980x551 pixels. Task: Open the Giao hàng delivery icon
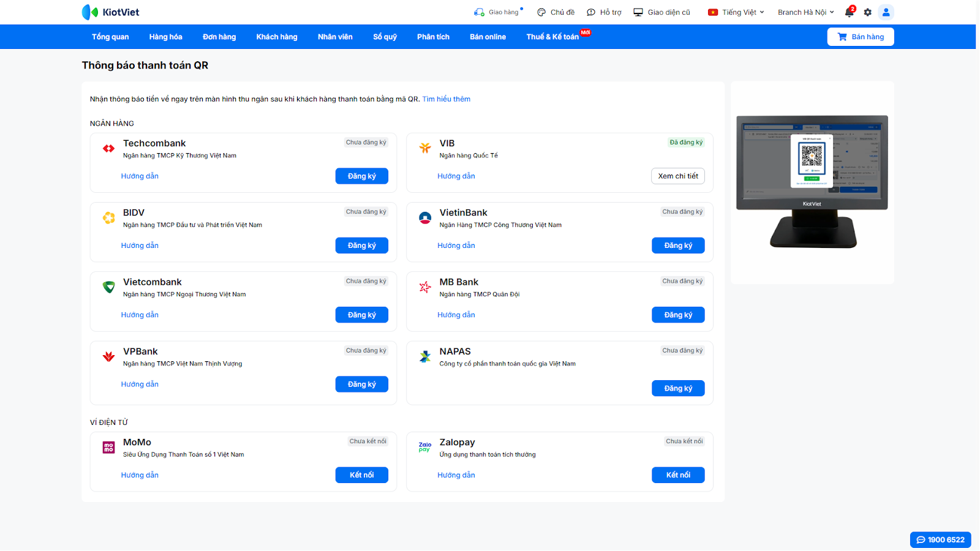tap(479, 12)
